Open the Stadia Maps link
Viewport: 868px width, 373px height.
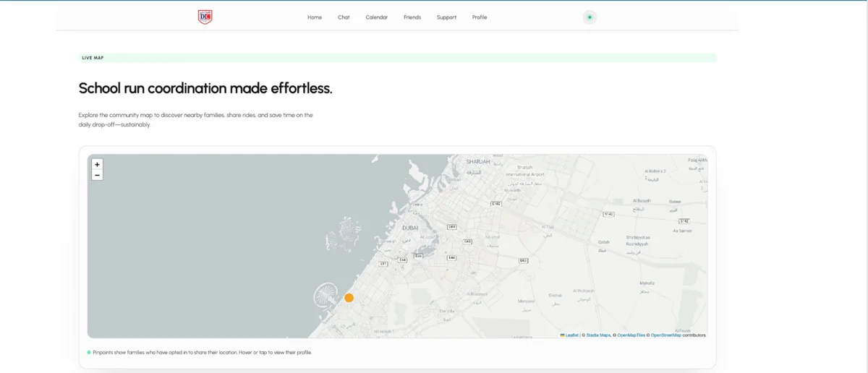[x=598, y=335]
